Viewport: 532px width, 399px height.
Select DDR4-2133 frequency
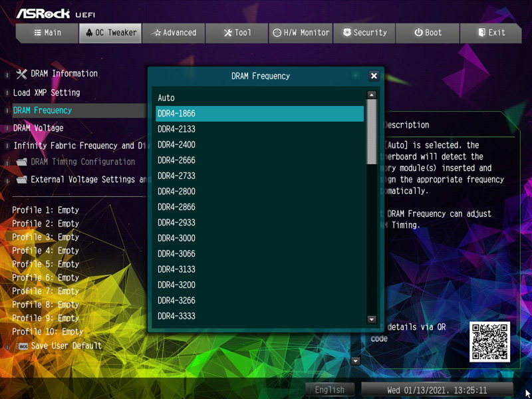259,129
